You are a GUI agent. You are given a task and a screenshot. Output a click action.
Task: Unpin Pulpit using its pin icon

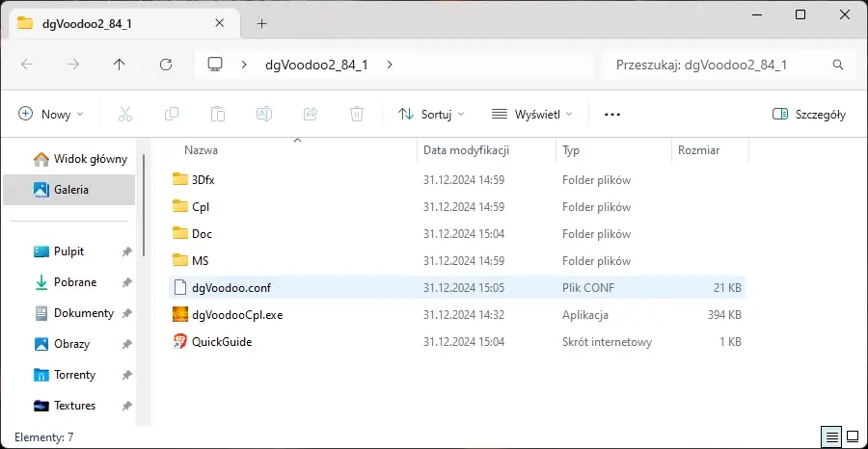(126, 251)
